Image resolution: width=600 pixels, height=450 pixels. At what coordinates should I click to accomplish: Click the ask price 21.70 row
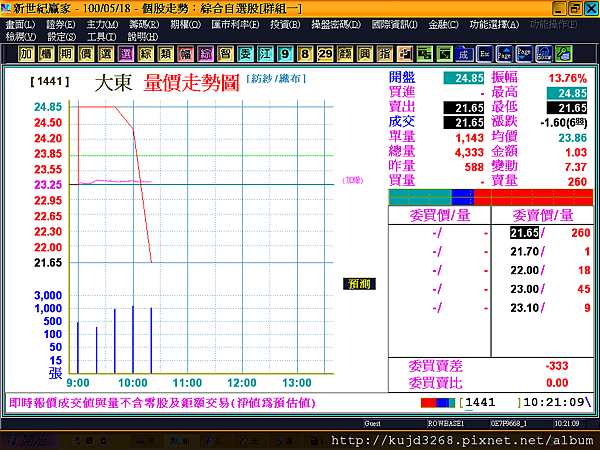[x=543, y=251]
